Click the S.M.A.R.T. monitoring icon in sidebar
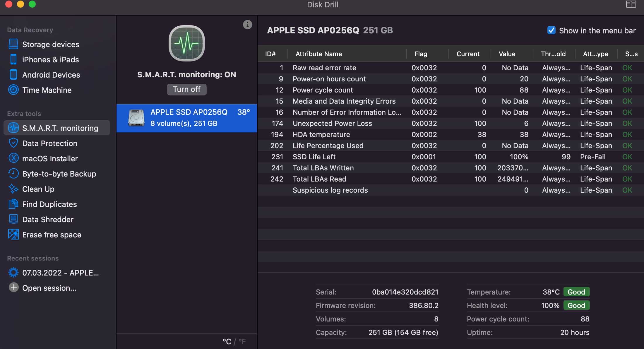 pos(13,128)
